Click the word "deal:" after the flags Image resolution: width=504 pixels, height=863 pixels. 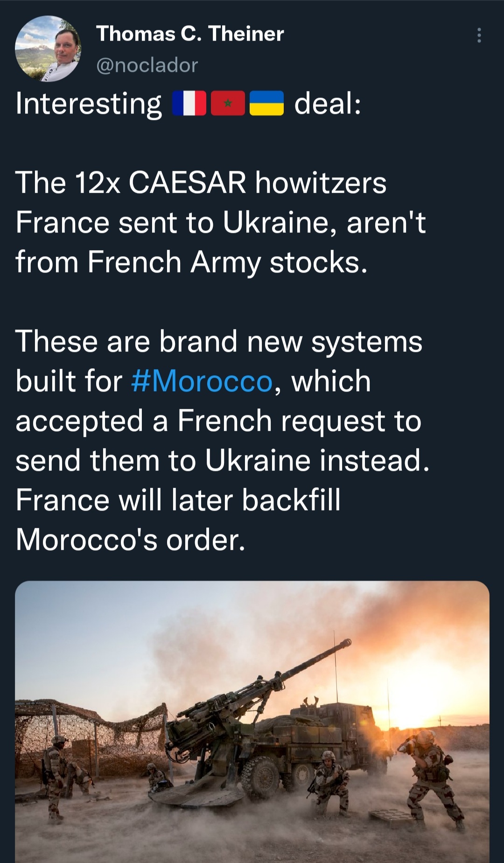coord(328,104)
